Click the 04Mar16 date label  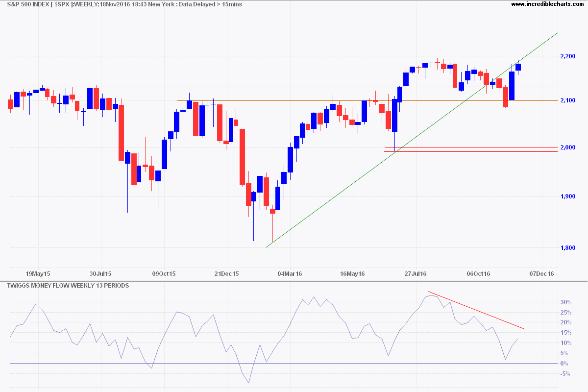click(290, 273)
